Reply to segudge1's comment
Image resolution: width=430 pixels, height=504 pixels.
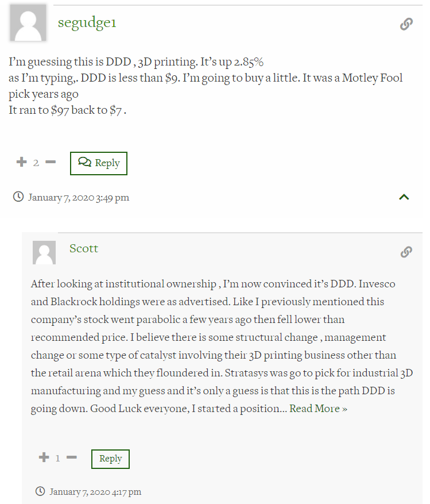point(99,163)
